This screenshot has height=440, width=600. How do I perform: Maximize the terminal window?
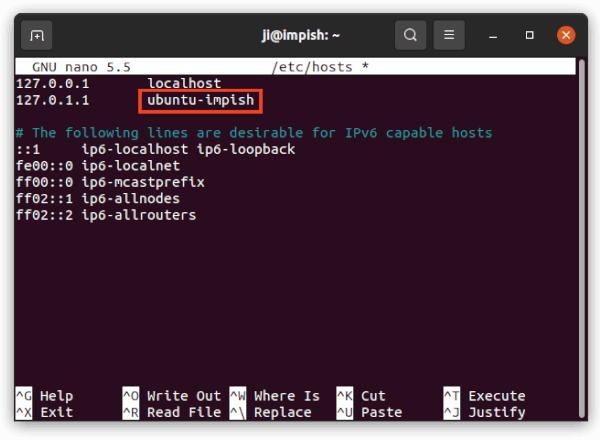click(530, 35)
